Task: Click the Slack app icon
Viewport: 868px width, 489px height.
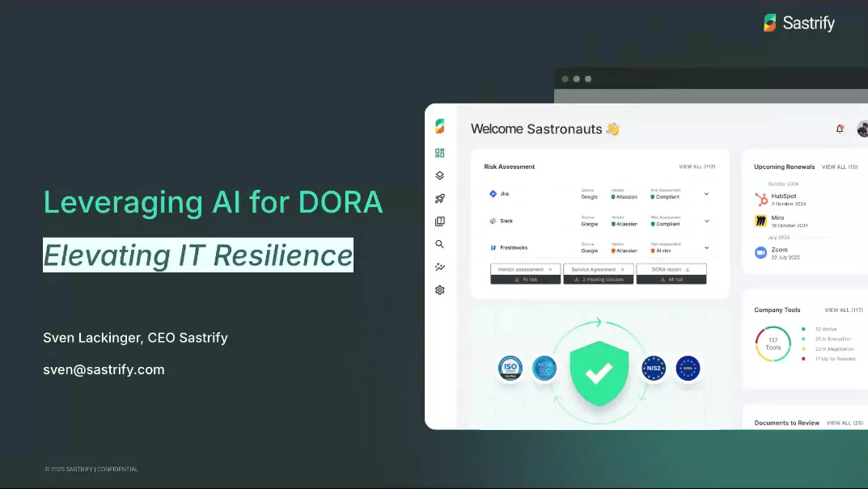Action: pos(493,221)
